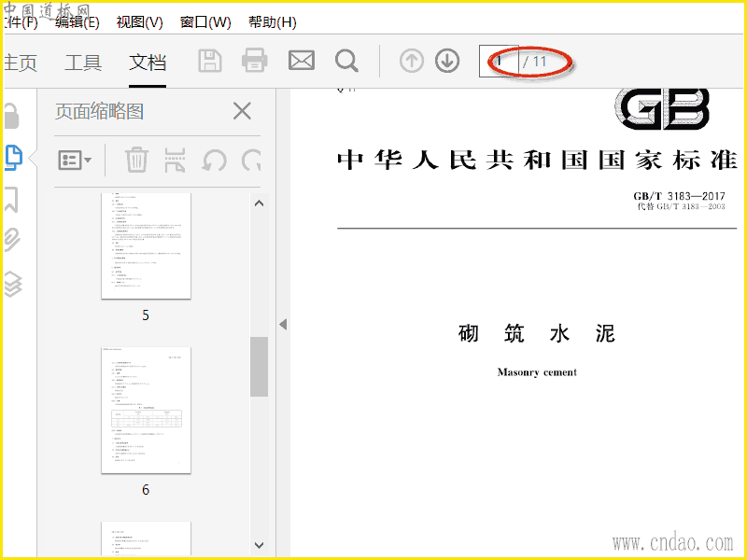Click thumbnail scrollbar down arrow
Viewport: 747px width, 560px height.
click(260, 545)
